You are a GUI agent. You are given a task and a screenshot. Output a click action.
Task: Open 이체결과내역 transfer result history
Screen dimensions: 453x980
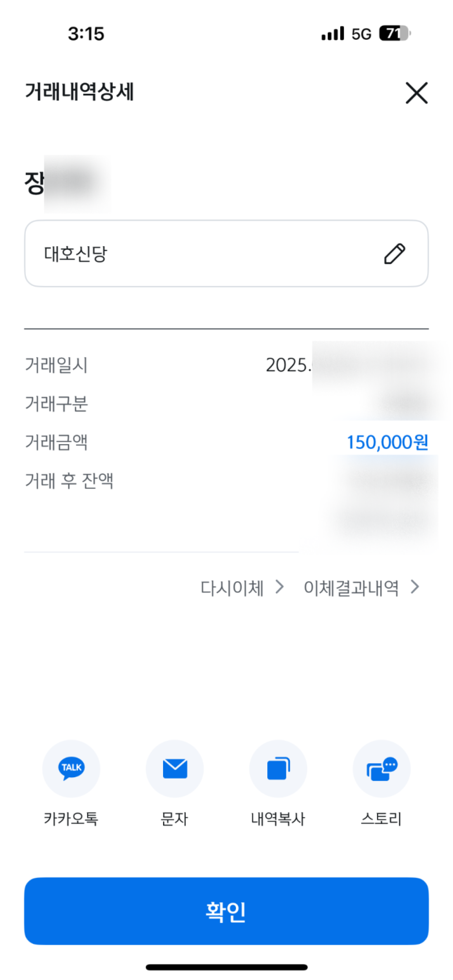coord(351,588)
